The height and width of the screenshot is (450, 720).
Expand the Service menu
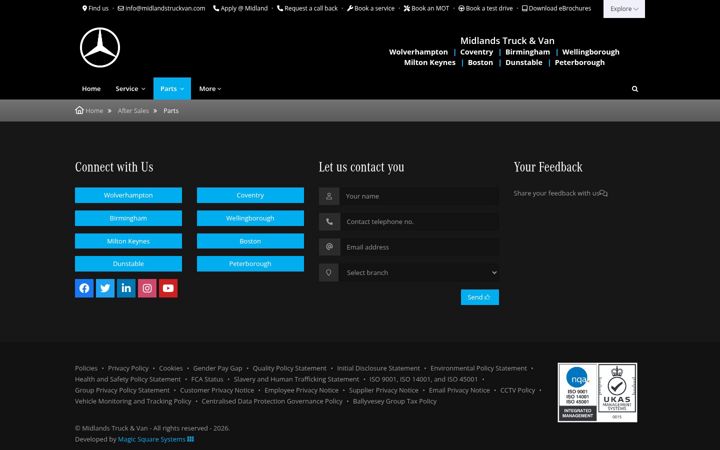click(x=130, y=89)
